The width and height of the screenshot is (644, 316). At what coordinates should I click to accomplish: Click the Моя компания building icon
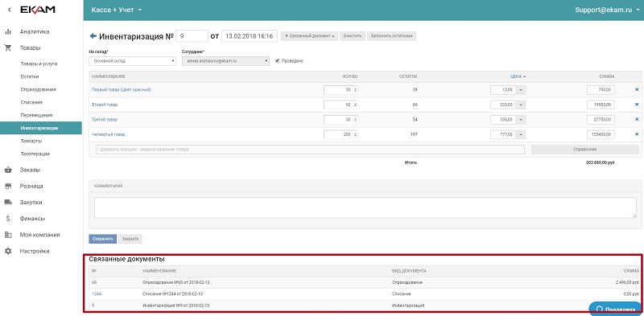(8, 235)
